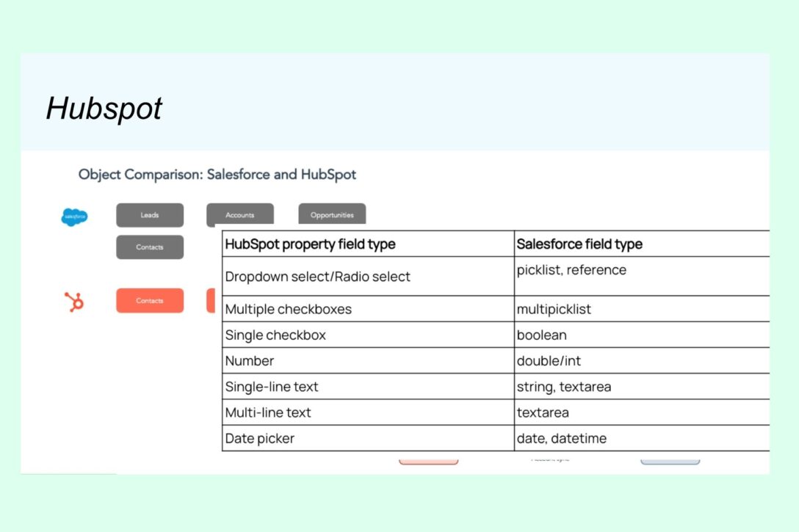799x532 pixels.
Task: Click the gray Salesforce Contacts button
Action: [x=150, y=247]
